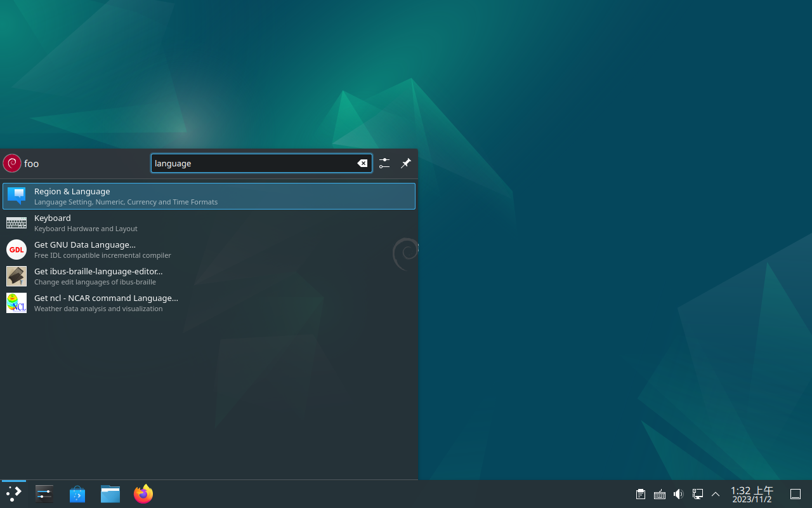The image size is (812, 508).
Task: Open the Keyboard settings result
Action: [x=209, y=223]
